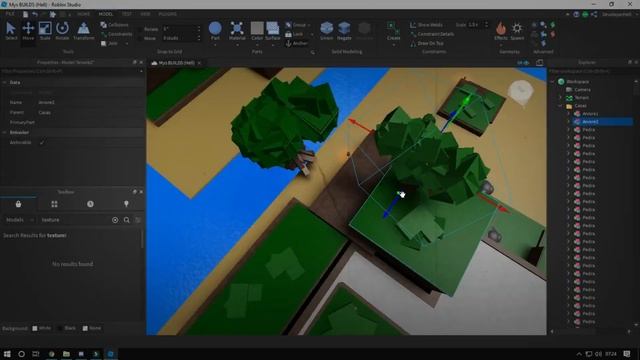Expand the Arvore1 model in Explorer
The image size is (640, 360).
[568, 113]
